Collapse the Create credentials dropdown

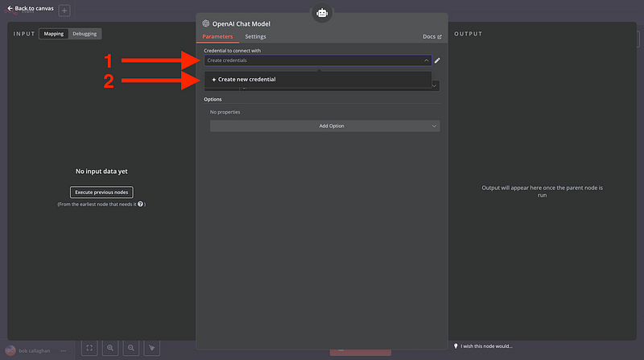(425, 60)
